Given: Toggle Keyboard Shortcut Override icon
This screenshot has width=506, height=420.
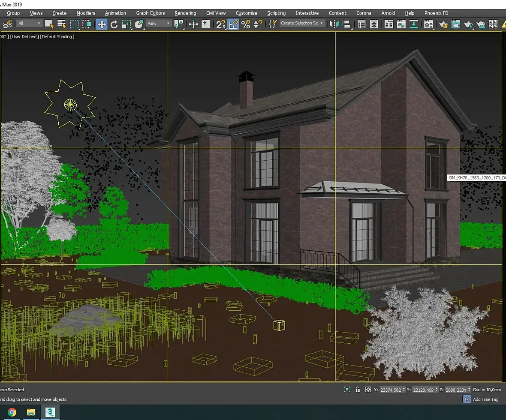Looking at the screenshot, I should tap(205, 24).
